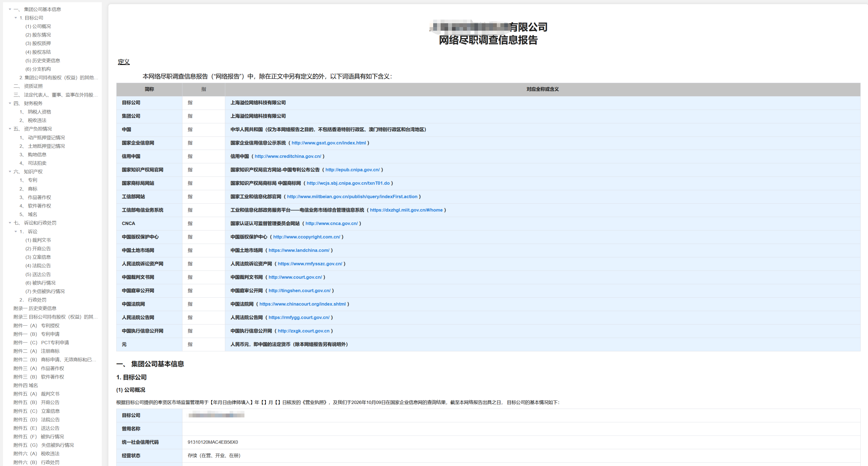Jump to (1) 裁判文书 in outline
This screenshot has width=868, height=466.
pyautogui.click(x=38, y=240)
